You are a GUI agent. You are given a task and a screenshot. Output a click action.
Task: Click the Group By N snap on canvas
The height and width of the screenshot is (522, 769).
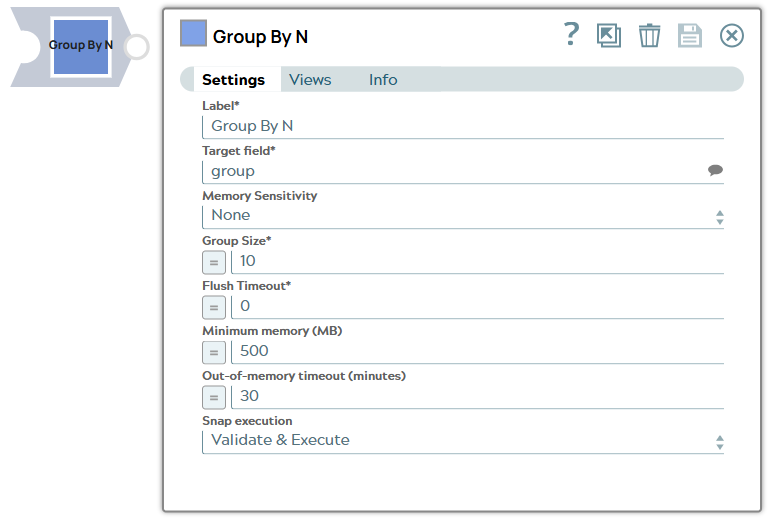tap(80, 46)
